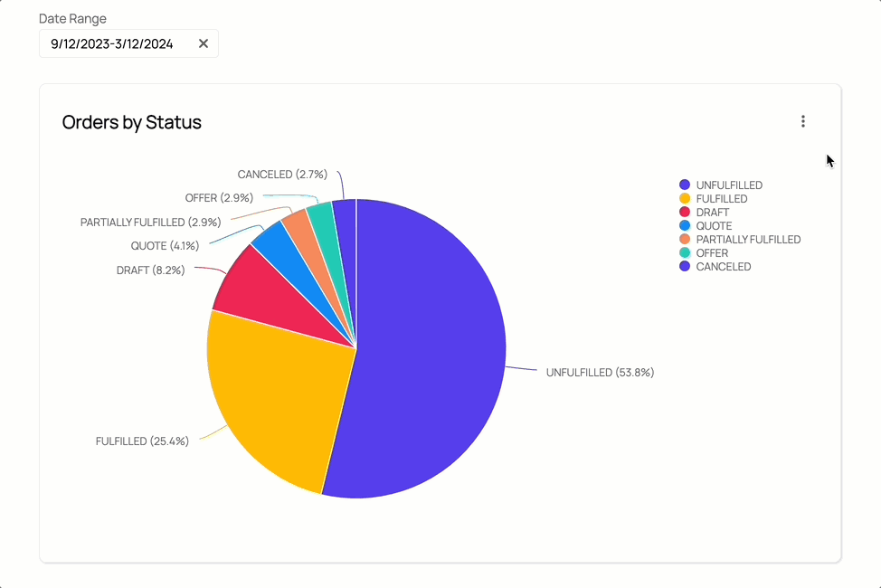Screen dimensions: 881x588
Task: Click the date range input field
Action: pyautogui.click(x=112, y=43)
